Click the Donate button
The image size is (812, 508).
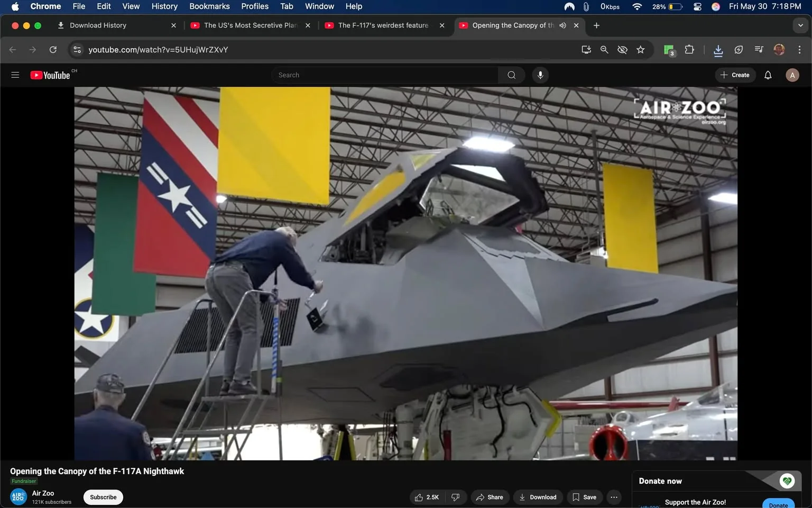[x=778, y=504]
